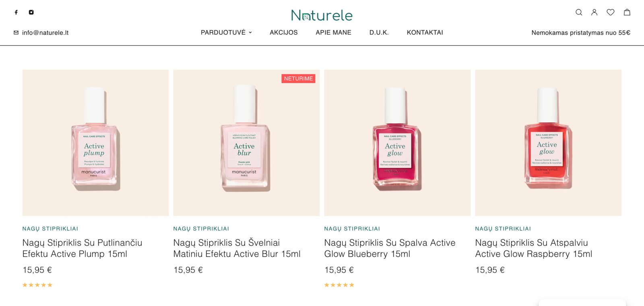Click the Naturele logo
The image size is (644, 306).
click(322, 16)
